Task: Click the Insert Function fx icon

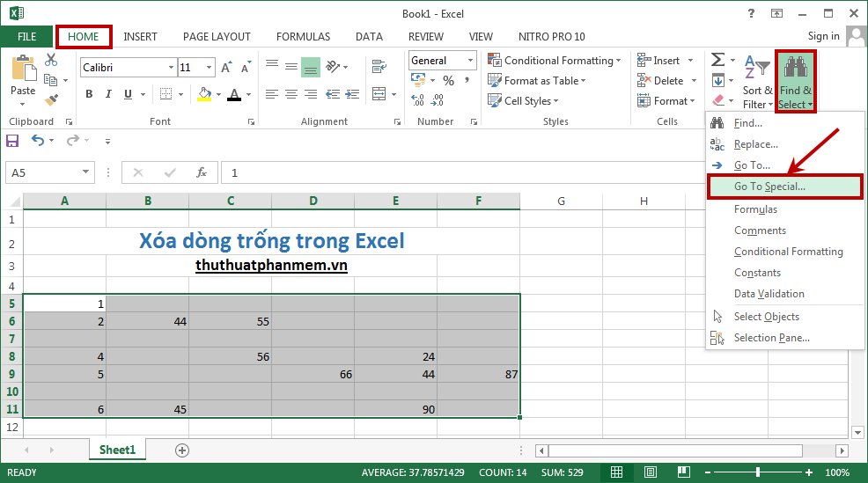Action: [202, 173]
